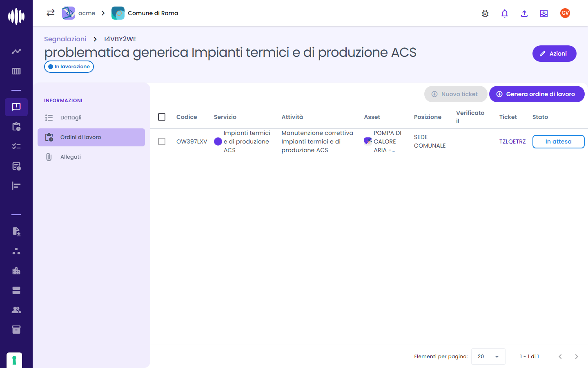Open the GV user avatar menu
The width and height of the screenshot is (588, 368).
(x=565, y=13)
